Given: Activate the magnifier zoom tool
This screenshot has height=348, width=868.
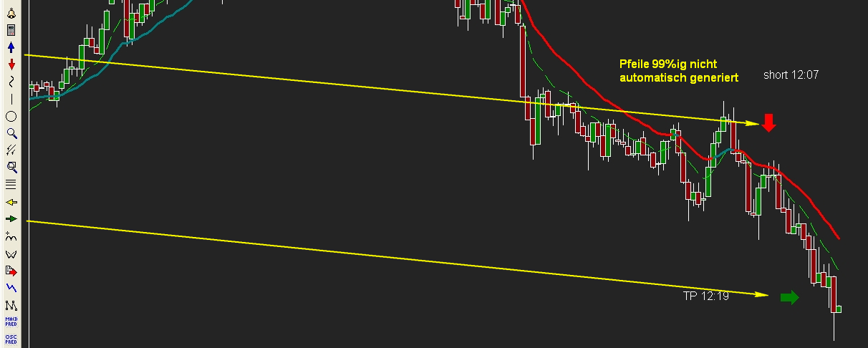Looking at the screenshot, I should pos(11,132).
